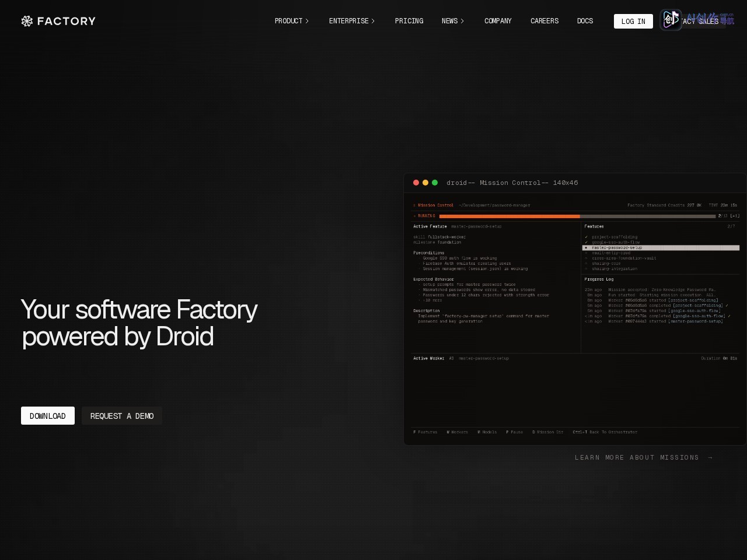Click the FACTORY wordmark
The height and width of the screenshot is (560, 747).
click(x=66, y=21)
